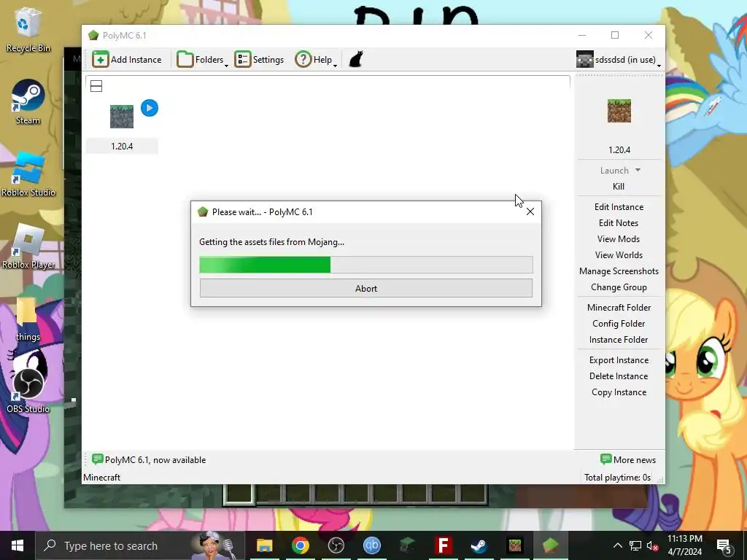
Task: Open File Explorer from taskbar
Action: pos(264,545)
